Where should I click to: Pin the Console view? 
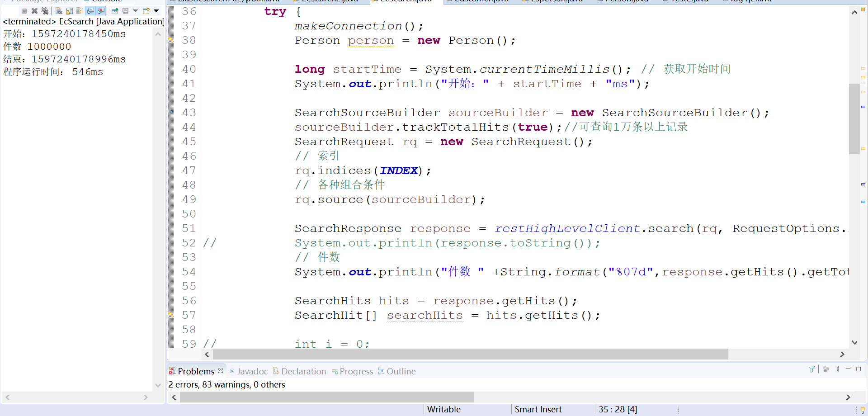[x=114, y=11]
